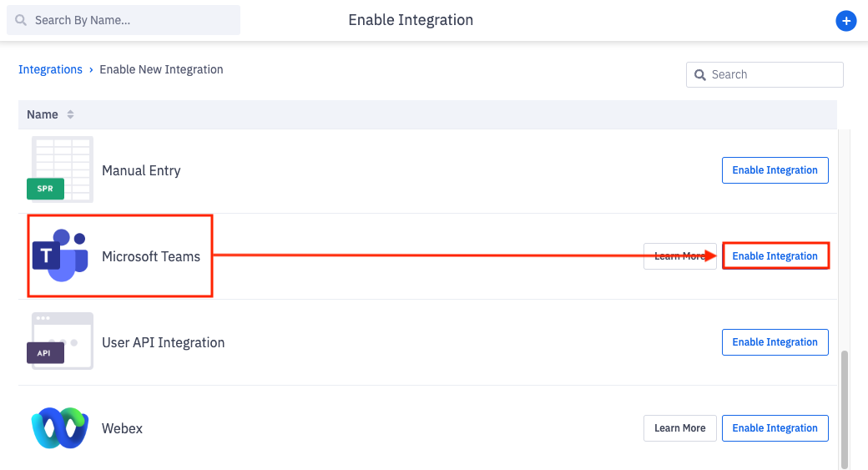Viewport: 868px width, 470px height.
Task: Open Learn More for Webex
Action: pyautogui.click(x=679, y=428)
